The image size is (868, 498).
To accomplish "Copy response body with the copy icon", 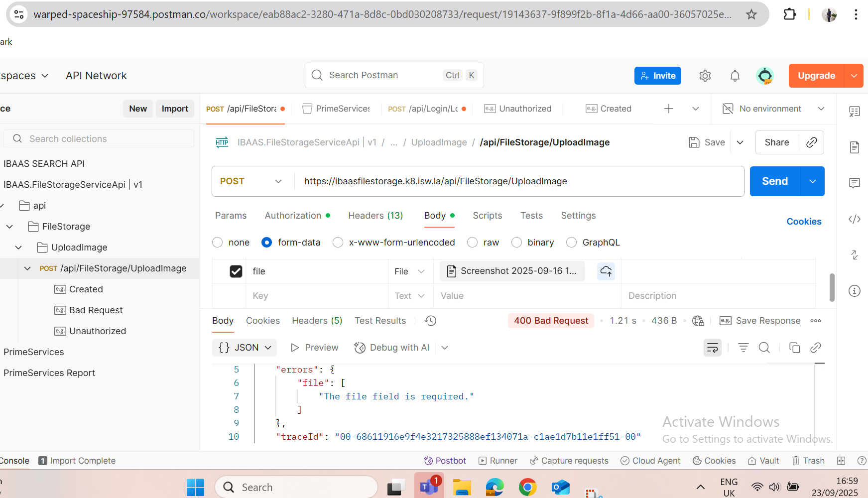I will pyautogui.click(x=794, y=348).
